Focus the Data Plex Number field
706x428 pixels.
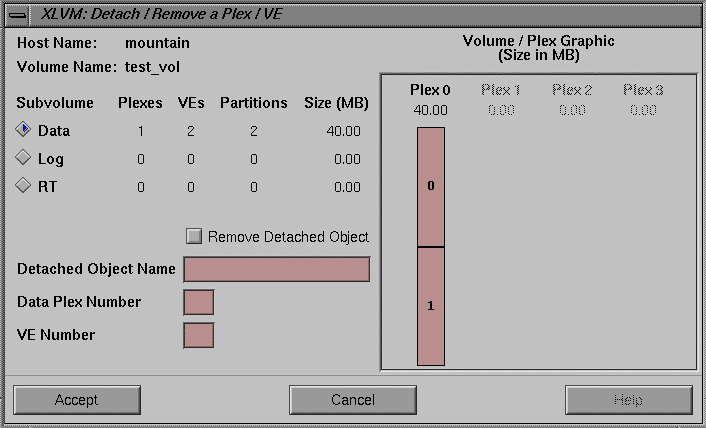pos(199,302)
